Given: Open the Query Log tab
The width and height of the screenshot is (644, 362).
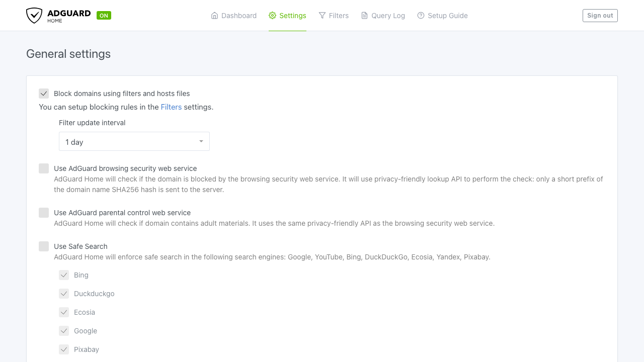Looking at the screenshot, I should 383,16.
